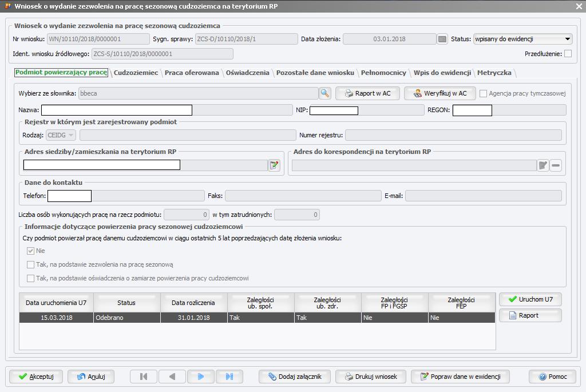Click the Numer rejestru field
The width and height of the screenshot is (586, 392).
coord(453,135)
